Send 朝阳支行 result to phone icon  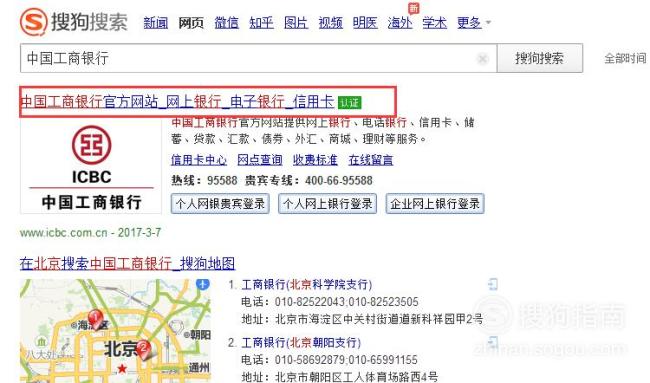click(492, 342)
